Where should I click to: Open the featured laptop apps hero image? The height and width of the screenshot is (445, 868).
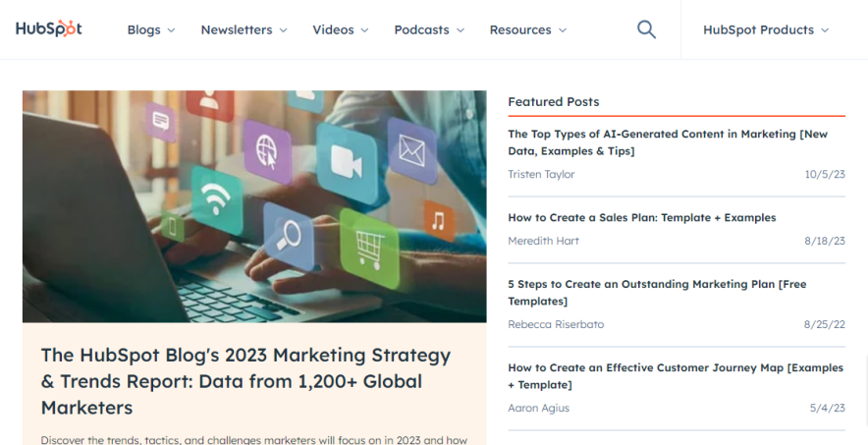click(254, 206)
